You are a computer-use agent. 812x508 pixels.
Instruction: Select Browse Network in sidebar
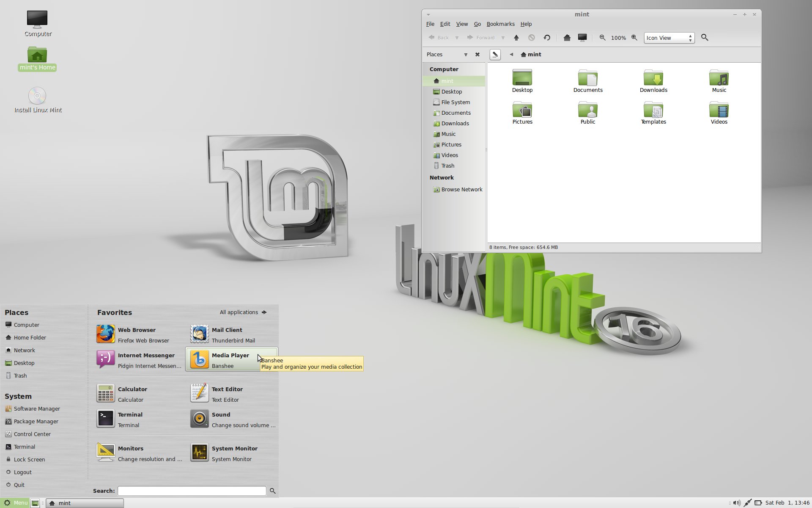click(x=454, y=189)
